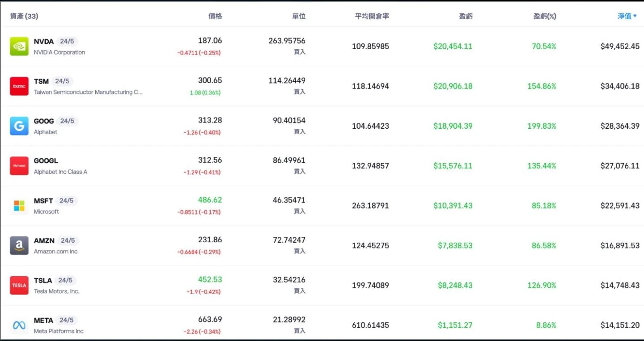Click the 24/5 badge next to NVDA
This screenshot has width=644, height=341.
coord(67,41)
